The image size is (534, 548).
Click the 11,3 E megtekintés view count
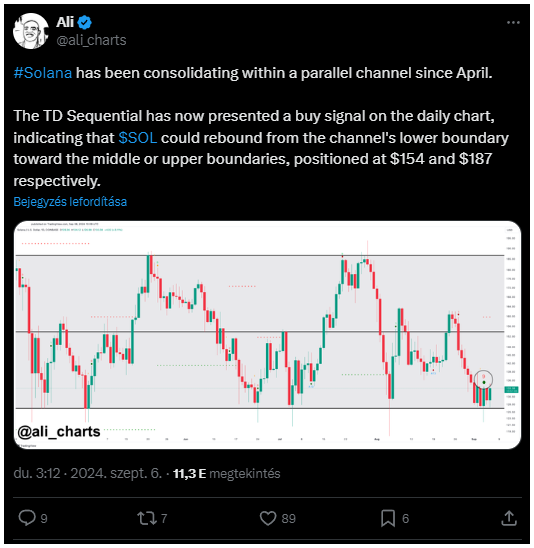[x=226, y=474]
